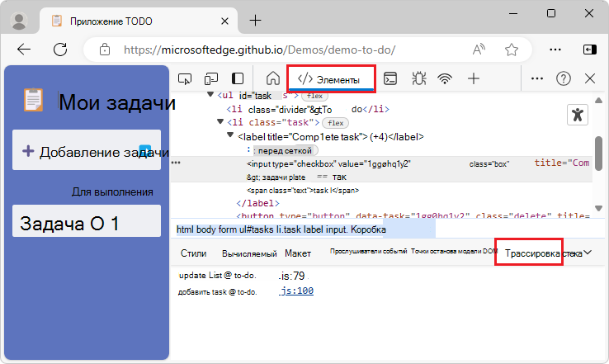The width and height of the screenshot is (609, 364).
Task: Click the Inspect element tool icon
Action: (x=185, y=79)
